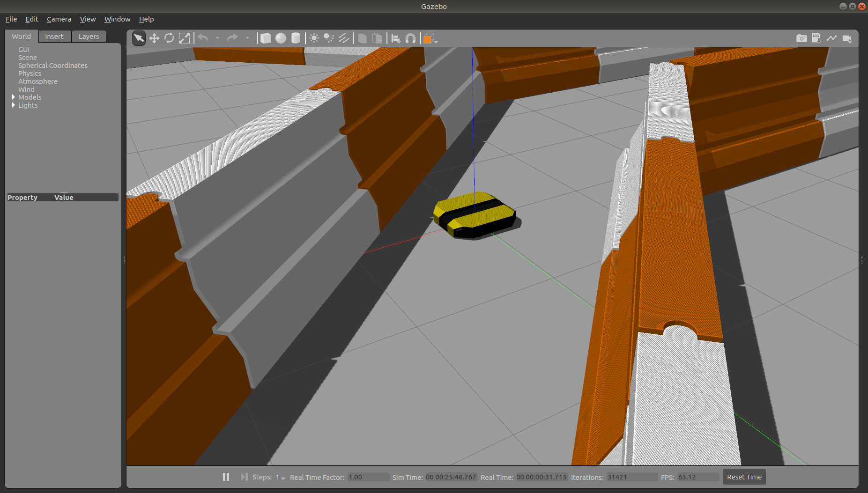Take a screenshot with camera icon
868x493 pixels.
pos(801,38)
